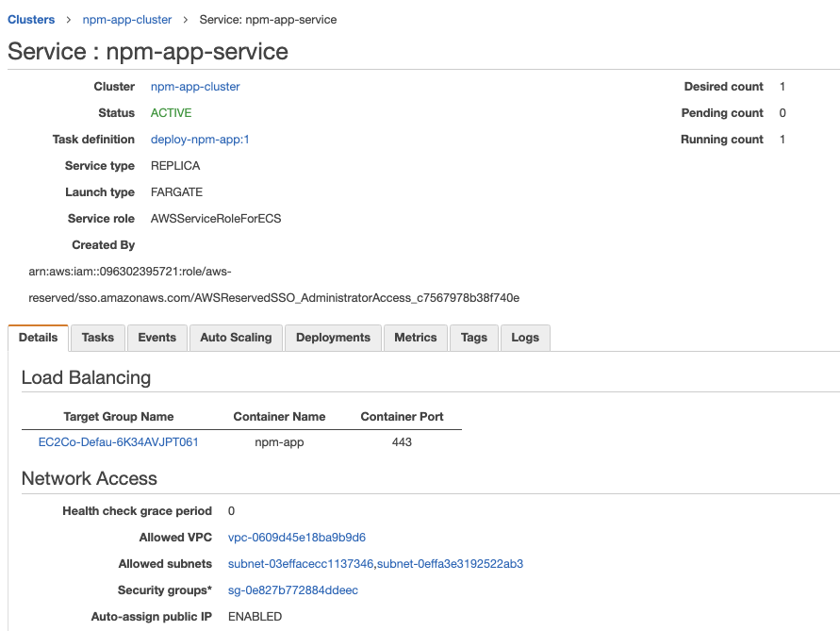Open the Clusters breadcrumb link
Viewport: 840px width, 631px height.
31,19
